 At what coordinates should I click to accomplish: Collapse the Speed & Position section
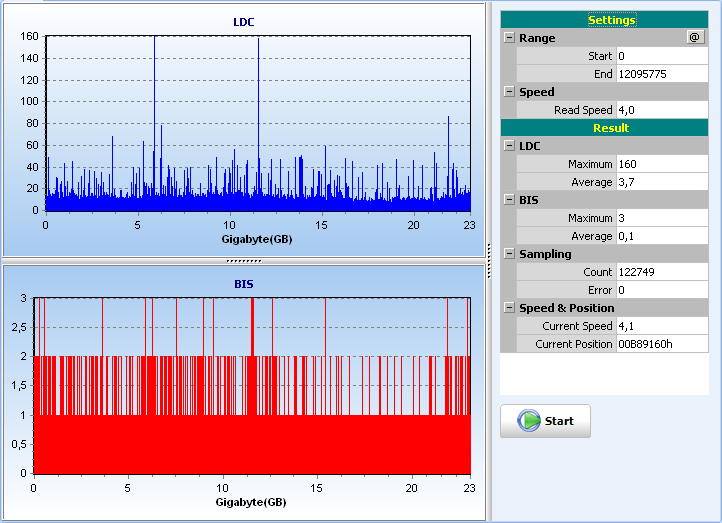tap(509, 307)
